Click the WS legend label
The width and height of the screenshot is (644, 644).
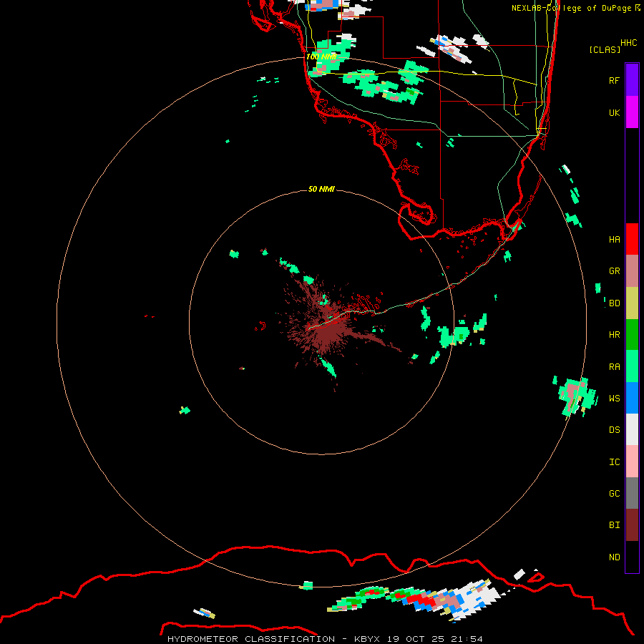point(614,398)
